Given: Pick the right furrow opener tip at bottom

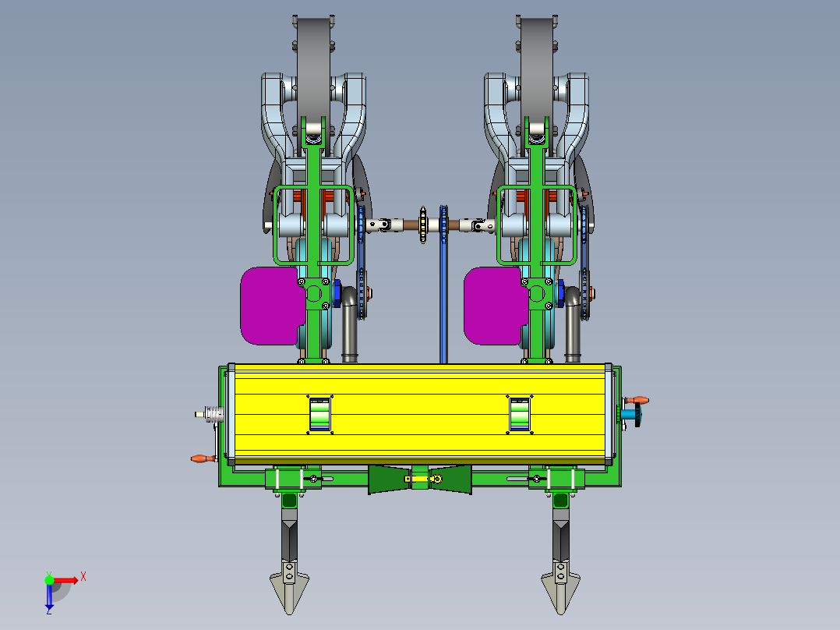Looking at the screenshot, I should tap(560, 589).
